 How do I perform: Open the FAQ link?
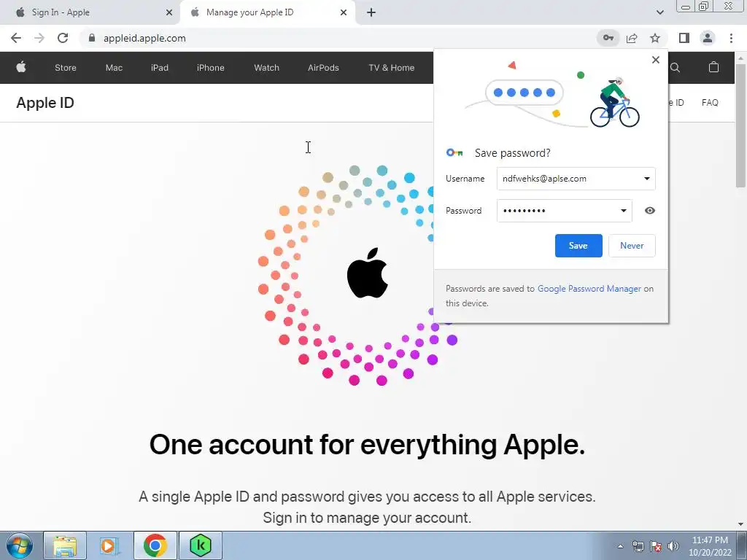pos(709,102)
